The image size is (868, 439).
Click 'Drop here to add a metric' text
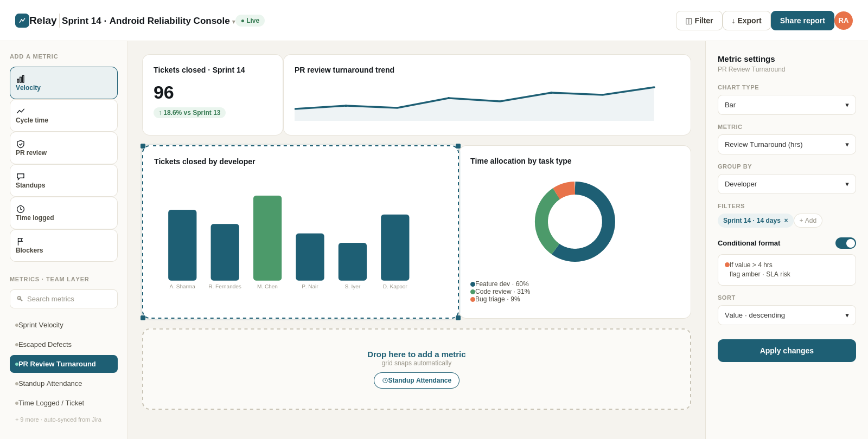[417, 354]
